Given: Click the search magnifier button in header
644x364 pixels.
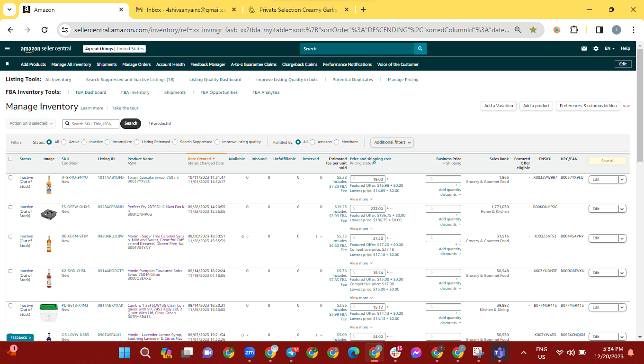Looking at the screenshot, I should (420, 49).
